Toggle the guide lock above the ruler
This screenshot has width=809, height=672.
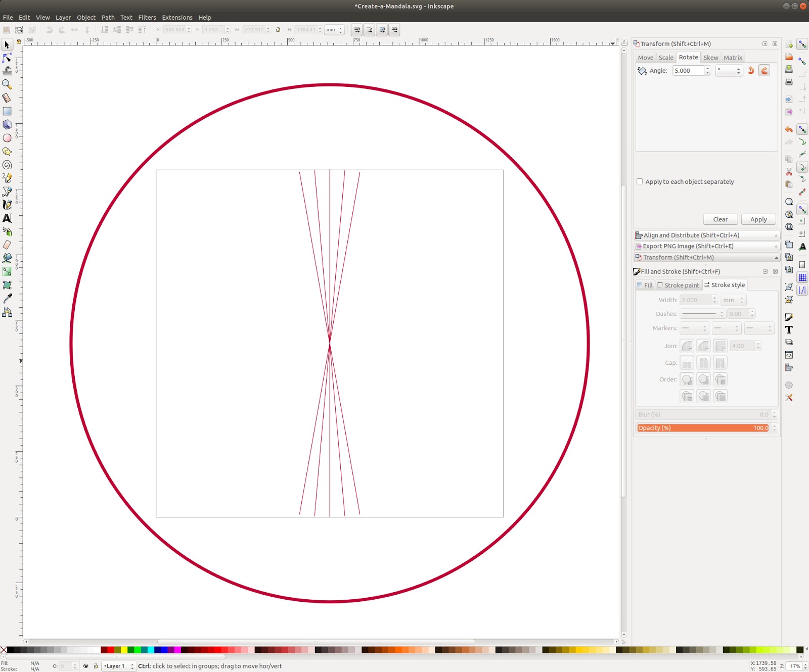coord(19,41)
